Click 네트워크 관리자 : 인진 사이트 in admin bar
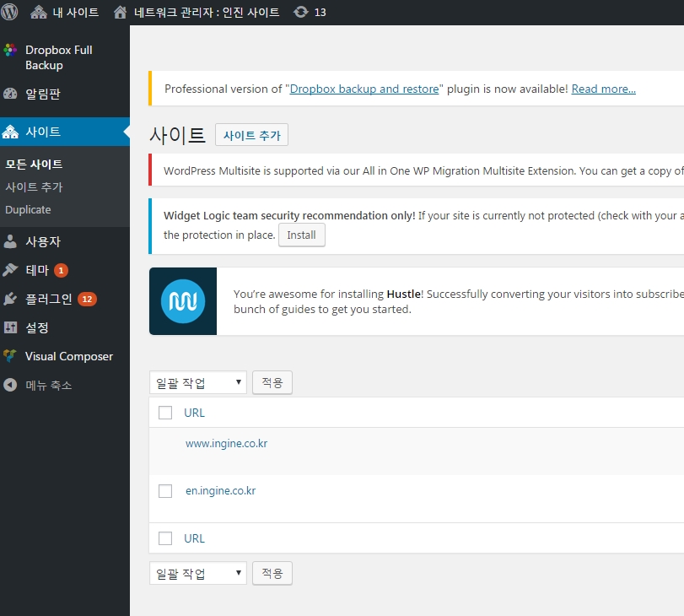The width and height of the screenshot is (684, 616). 207,12
